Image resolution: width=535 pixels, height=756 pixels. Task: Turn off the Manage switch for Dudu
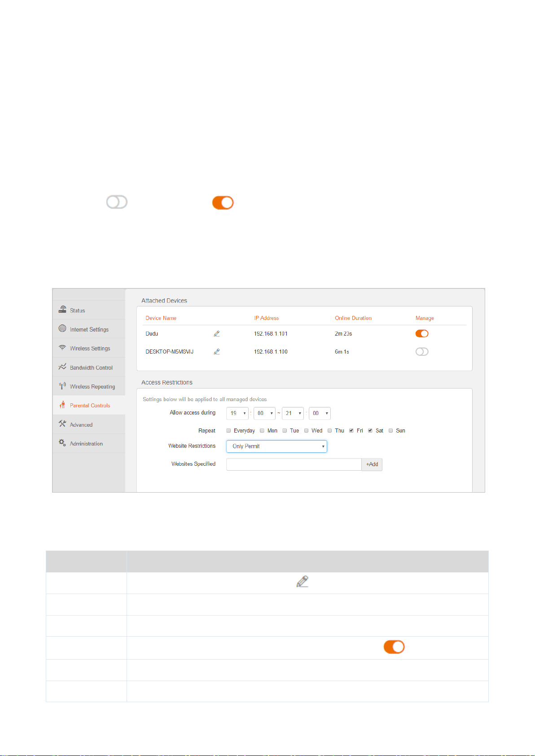click(x=422, y=333)
